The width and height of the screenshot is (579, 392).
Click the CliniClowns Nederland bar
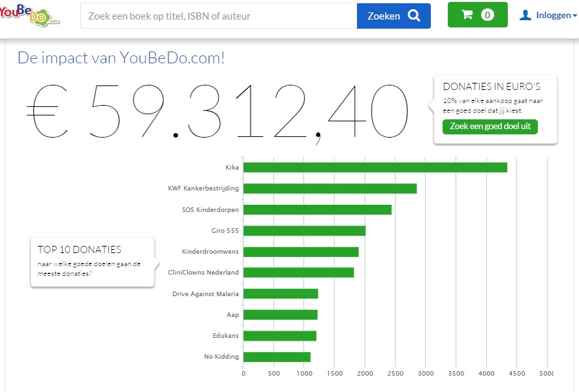pyautogui.click(x=298, y=273)
